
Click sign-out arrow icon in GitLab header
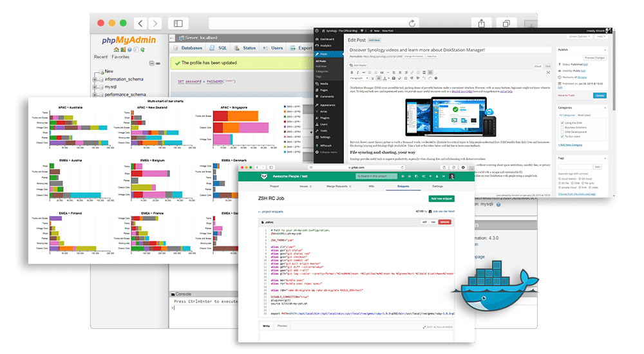(x=444, y=176)
